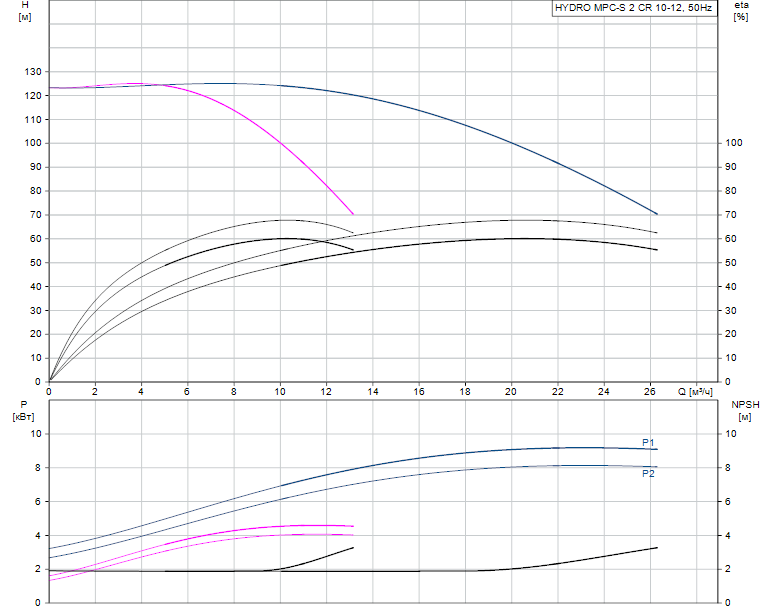The height and width of the screenshot is (611, 774).
Task: Select the right end of the upper magenta power curve
Action: 353,526
